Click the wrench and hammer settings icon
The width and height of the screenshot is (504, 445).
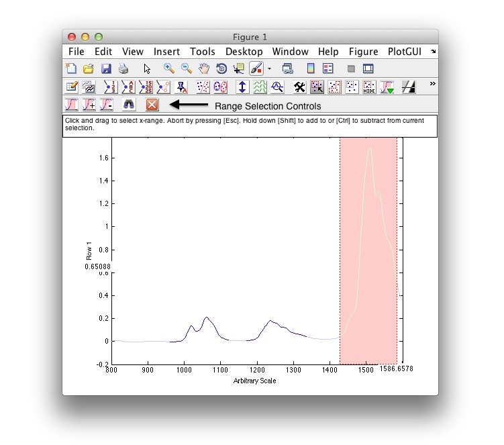pyautogui.click(x=299, y=87)
